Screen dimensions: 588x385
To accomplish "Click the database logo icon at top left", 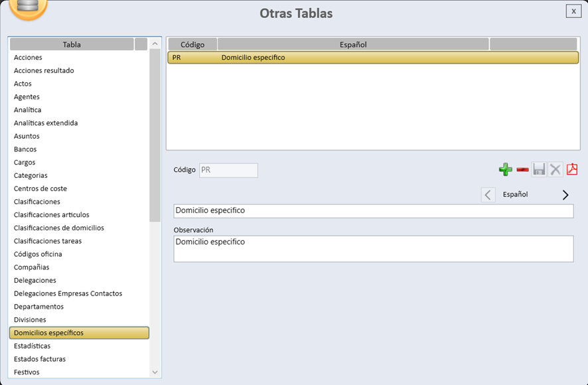I will click(29, 7).
